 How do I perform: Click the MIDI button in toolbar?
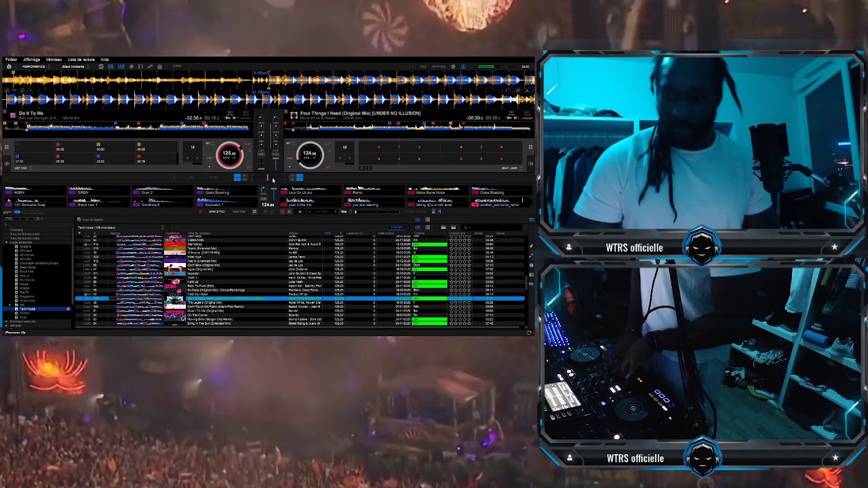coord(423,66)
